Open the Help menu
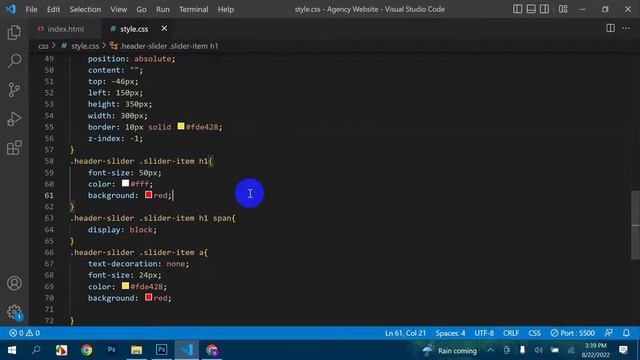 225,9
